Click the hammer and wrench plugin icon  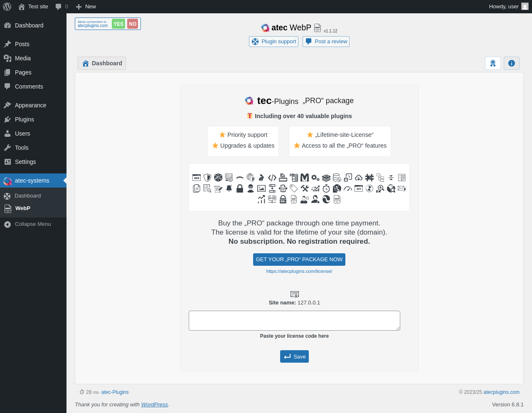[305, 188]
